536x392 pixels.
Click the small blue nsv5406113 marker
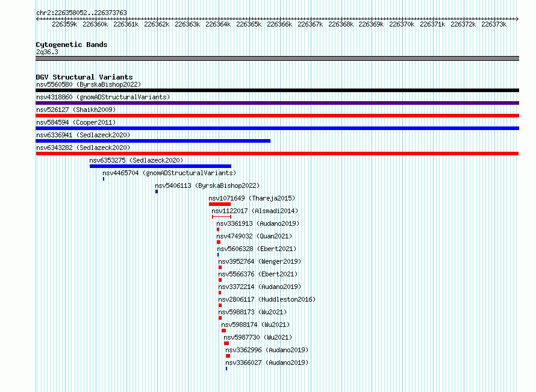tap(157, 191)
